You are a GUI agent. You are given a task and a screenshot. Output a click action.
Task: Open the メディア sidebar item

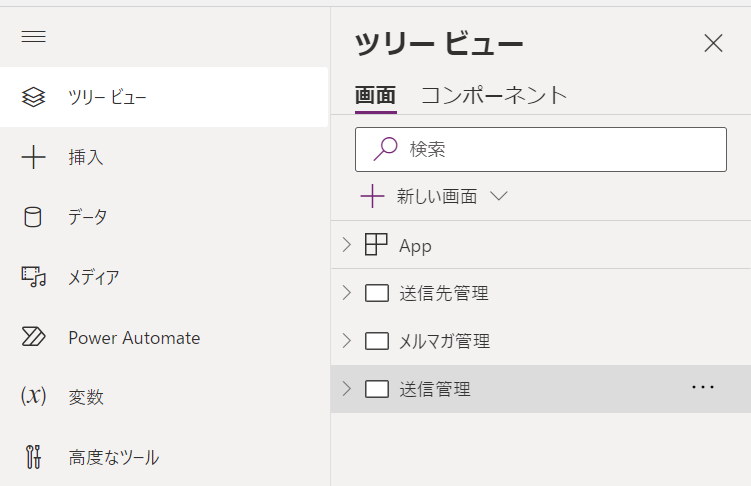(164, 277)
